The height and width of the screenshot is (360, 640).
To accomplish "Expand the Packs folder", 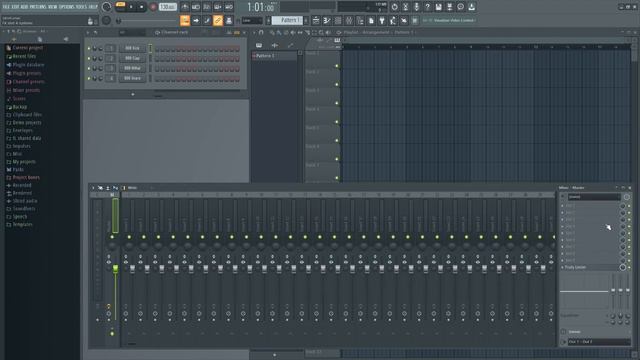I will point(15,169).
